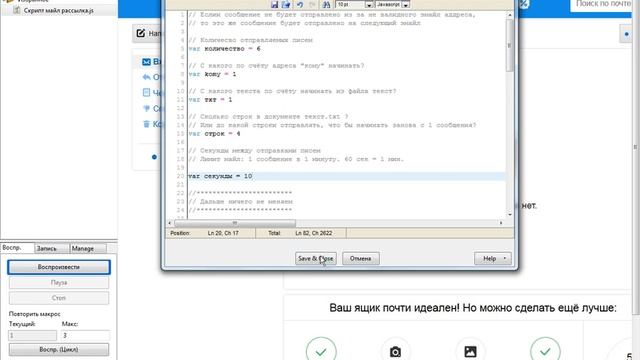This screenshot has height=360, width=640.
Task: Click the editor scroll down arrow
Action: click(510, 214)
